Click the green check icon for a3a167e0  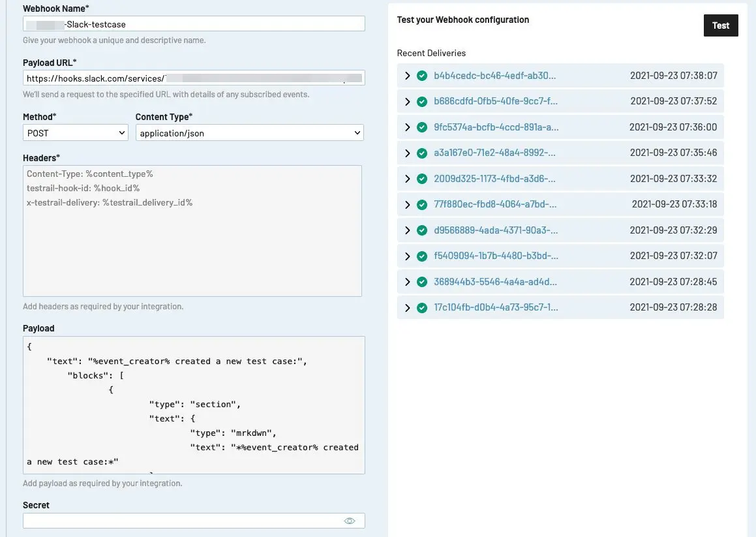tap(422, 153)
